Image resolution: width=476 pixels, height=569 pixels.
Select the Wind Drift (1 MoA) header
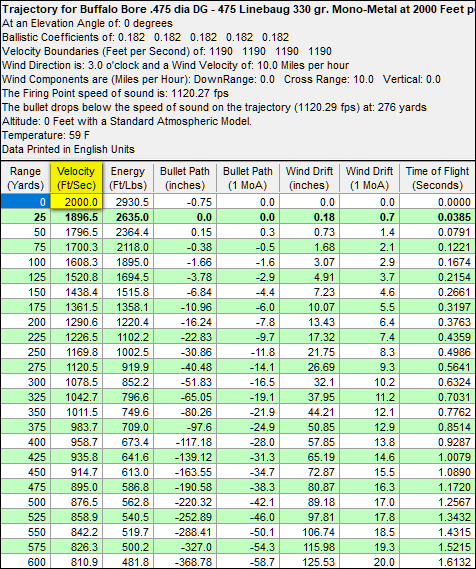(369, 178)
